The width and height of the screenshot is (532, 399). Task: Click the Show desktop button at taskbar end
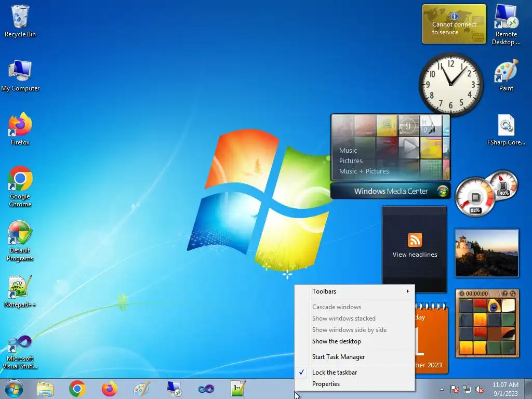(528, 389)
